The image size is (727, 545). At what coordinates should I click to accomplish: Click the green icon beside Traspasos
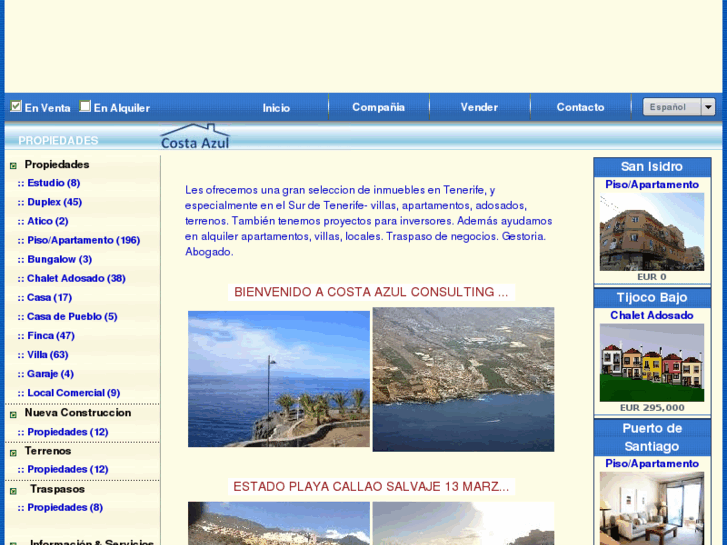click(x=13, y=490)
